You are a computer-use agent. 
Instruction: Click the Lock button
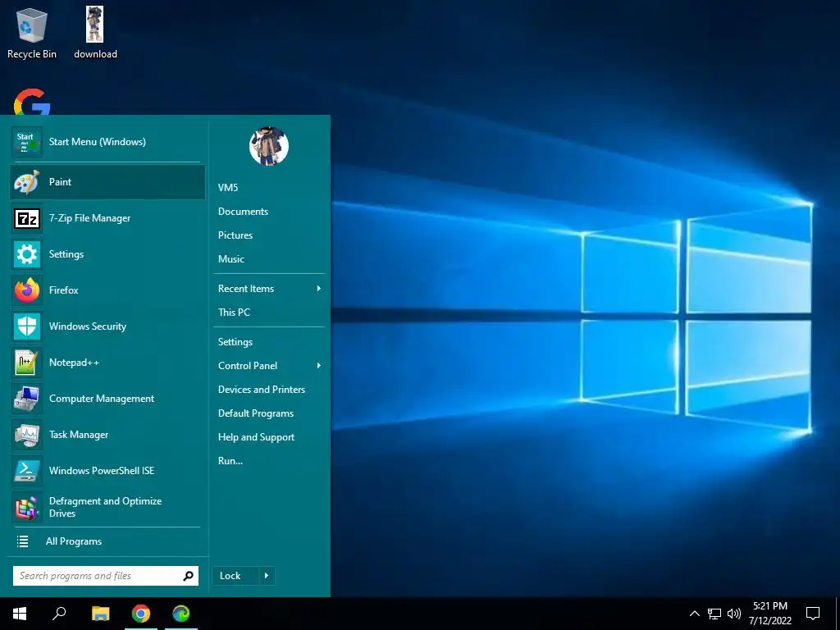pyautogui.click(x=235, y=577)
